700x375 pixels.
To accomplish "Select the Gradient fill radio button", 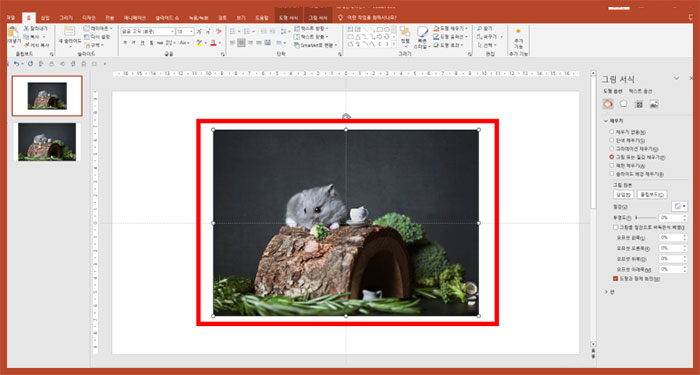I will [611, 149].
